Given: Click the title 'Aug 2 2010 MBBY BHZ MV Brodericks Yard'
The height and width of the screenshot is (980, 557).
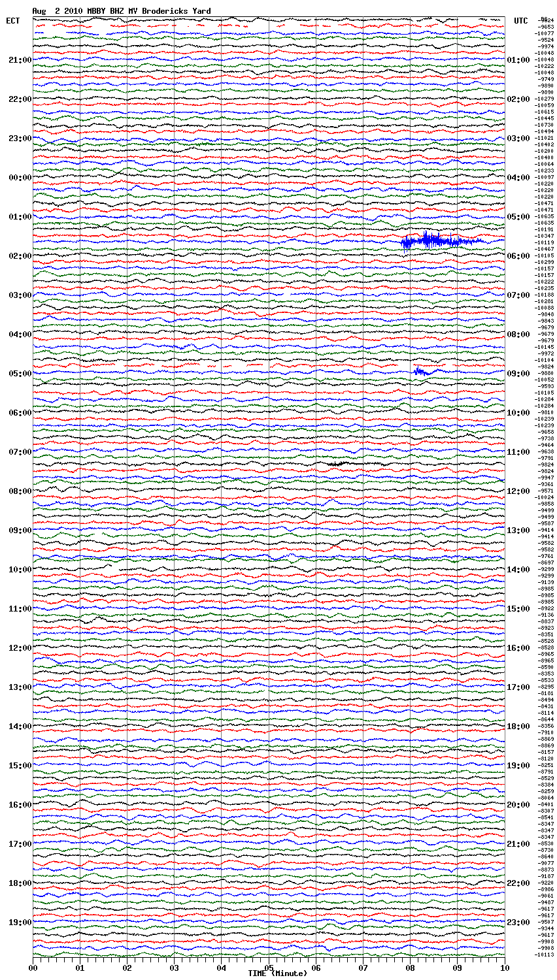Looking at the screenshot, I should coord(122,11).
